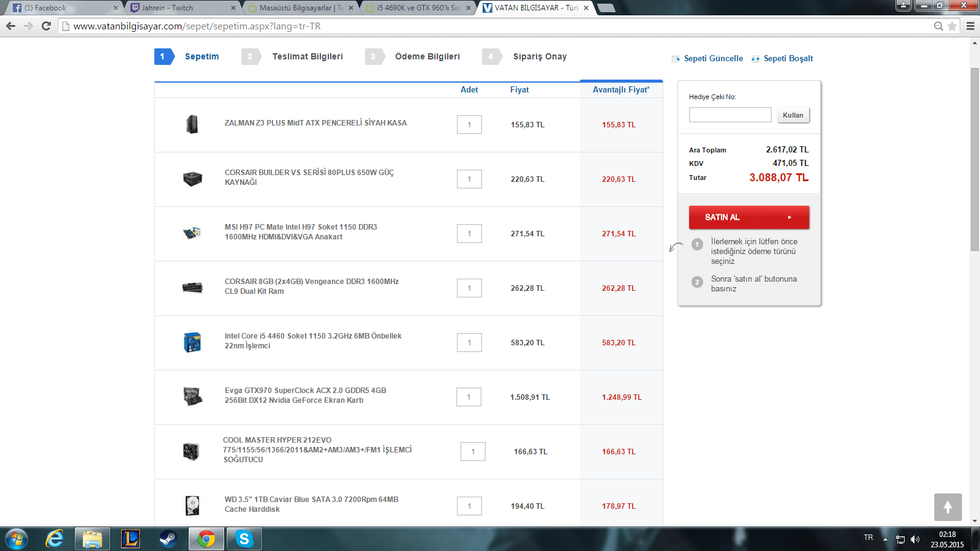Image resolution: width=980 pixels, height=551 pixels.
Task: Click the Cooler Master Hyper 212 image
Action: coord(191,451)
